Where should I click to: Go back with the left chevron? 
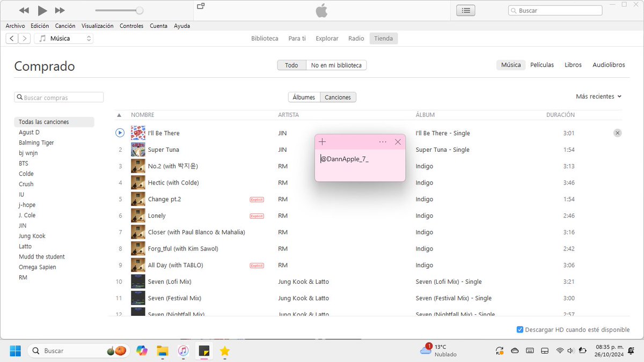tap(12, 39)
